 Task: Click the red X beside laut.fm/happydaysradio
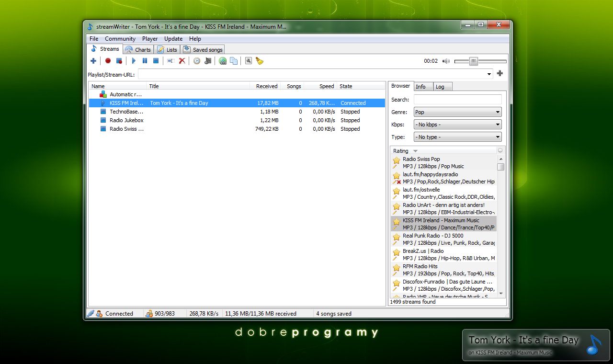pyautogui.click(x=398, y=182)
